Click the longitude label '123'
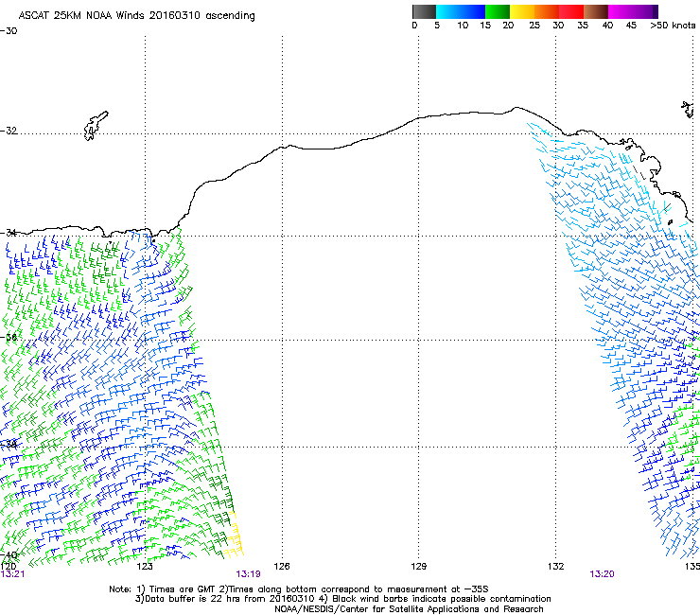Viewport: 700px width, 615px height. pyautogui.click(x=145, y=567)
